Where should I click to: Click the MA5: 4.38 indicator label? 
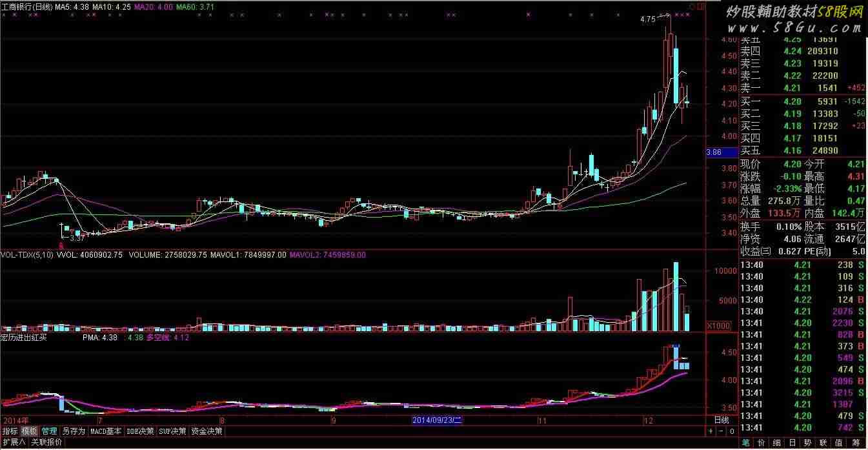[72, 6]
